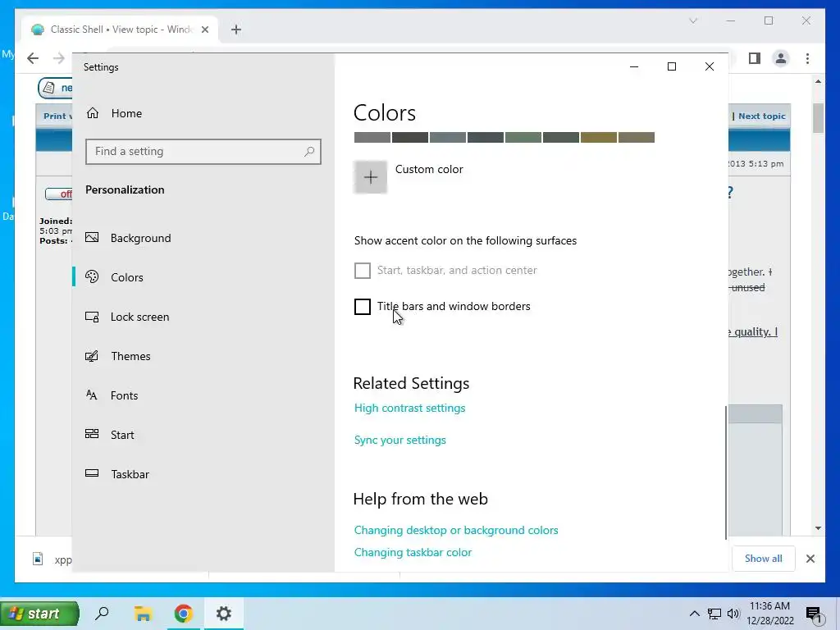Open the action center notifications icon
The height and width of the screenshot is (630, 840).
[814, 615]
